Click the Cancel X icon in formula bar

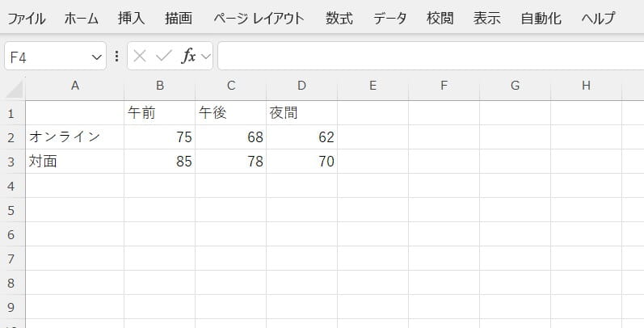140,57
